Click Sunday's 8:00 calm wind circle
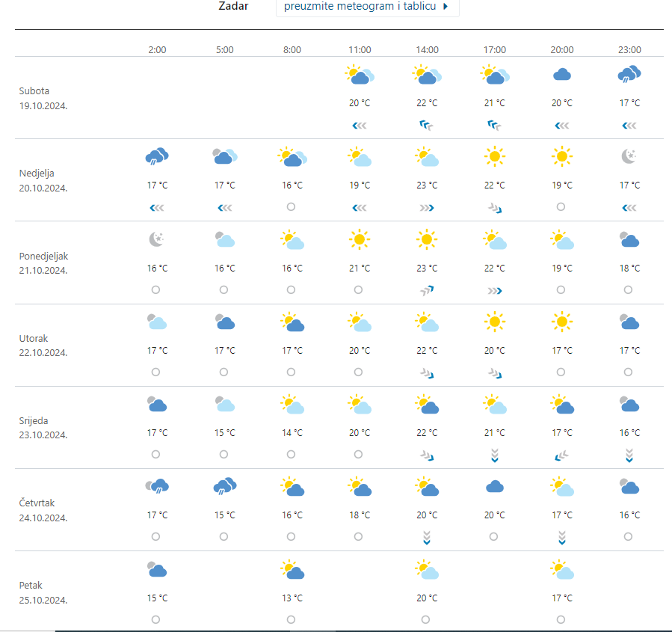Viewport: 672px width, 632px height. click(x=291, y=207)
